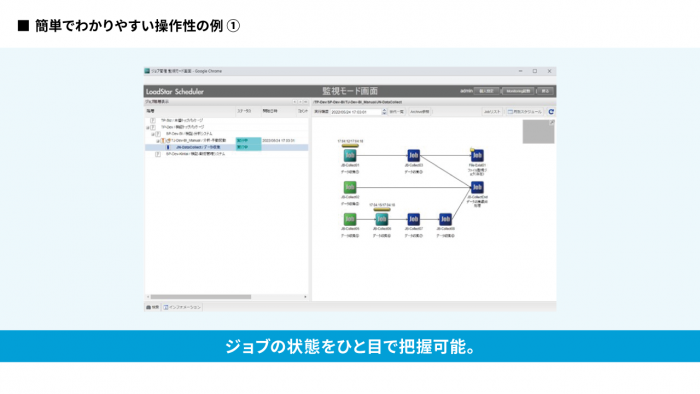The width and height of the screenshot is (700, 394).
Task: Click the blue jobnet icon of JN-DataCollect
Action: 168,147
